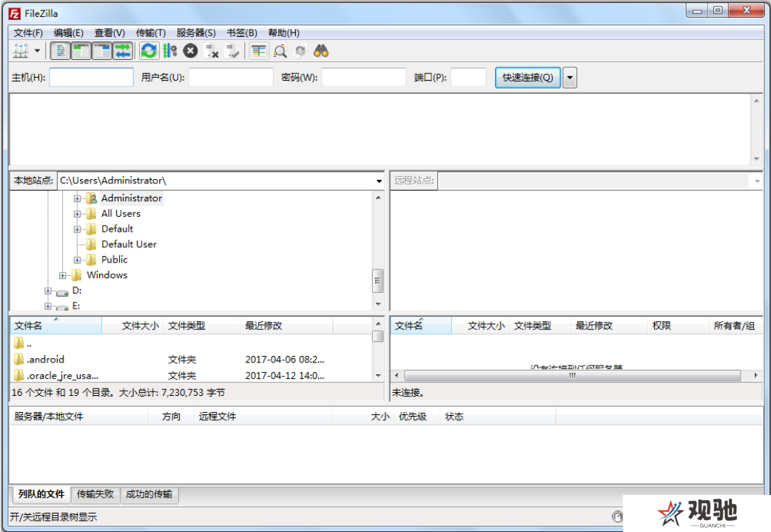Toggle the message log display

tap(61, 50)
